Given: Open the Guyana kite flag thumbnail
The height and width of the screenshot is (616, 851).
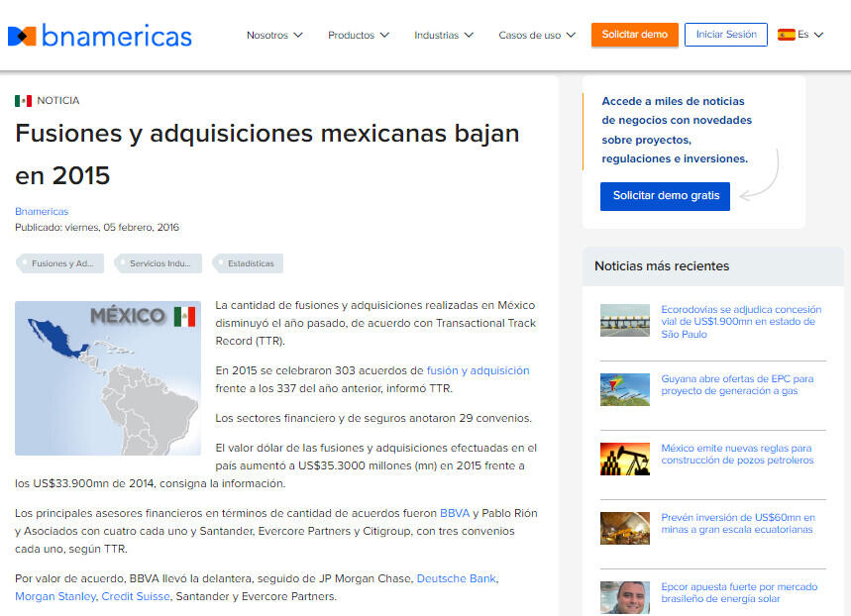Looking at the screenshot, I should click(x=625, y=389).
